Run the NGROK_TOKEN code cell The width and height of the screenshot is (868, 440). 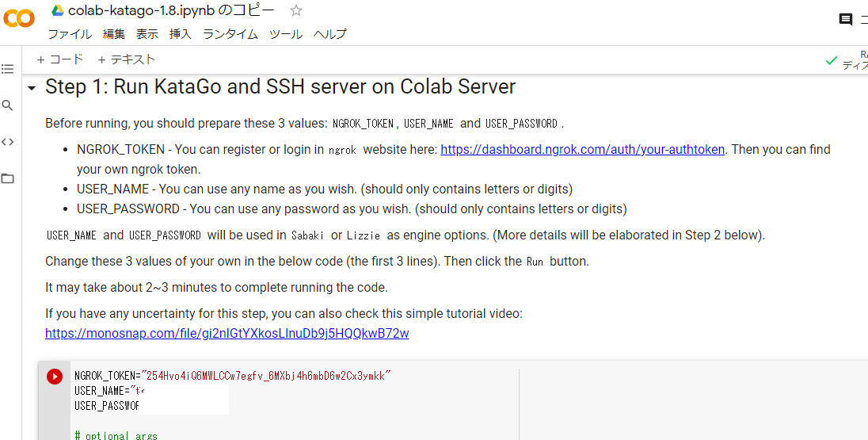click(54, 377)
